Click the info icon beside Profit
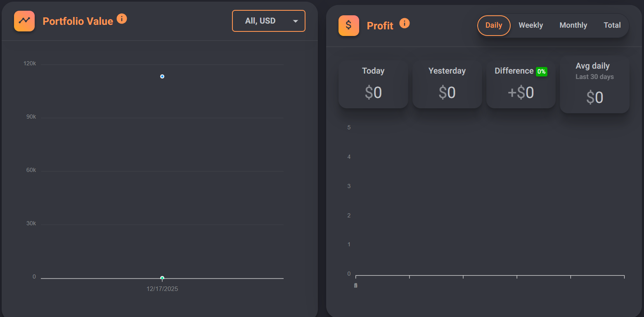 [x=405, y=23]
